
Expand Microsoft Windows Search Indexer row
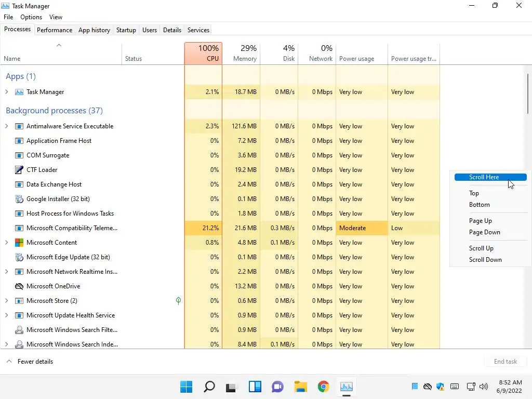pos(6,344)
